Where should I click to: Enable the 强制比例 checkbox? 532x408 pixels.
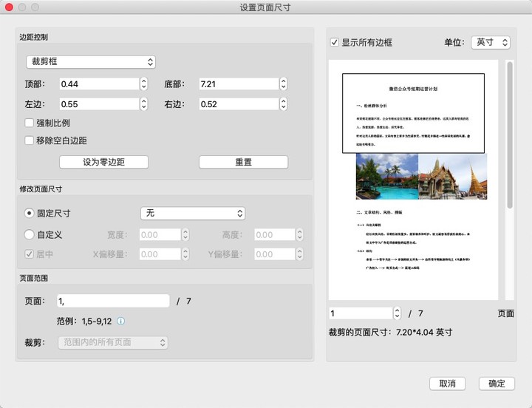pos(30,123)
